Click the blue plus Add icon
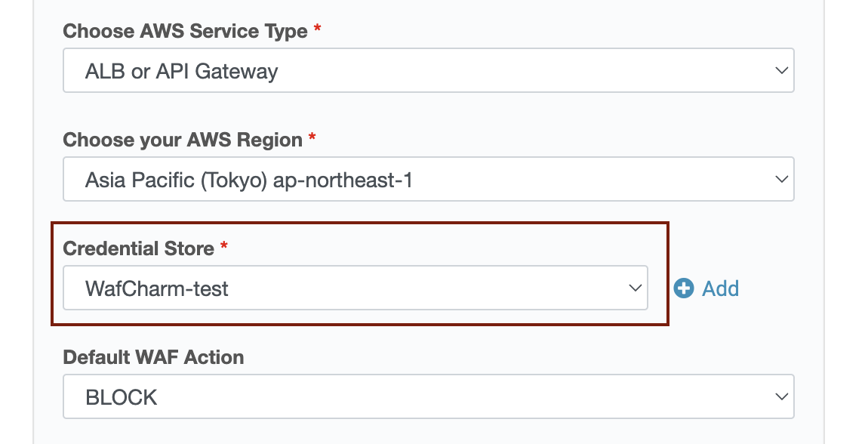 [x=684, y=288]
